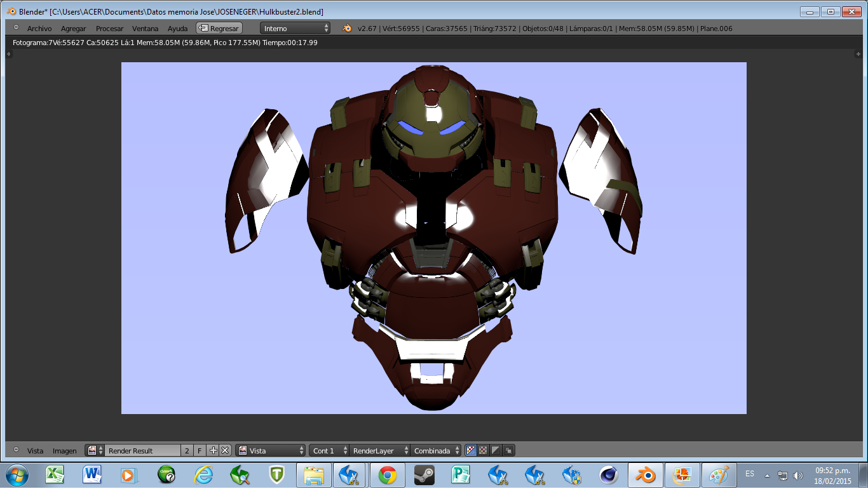Image resolution: width=868 pixels, height=489 pixels.
Task: Collapse the image editor header menus
Action: (x=16, y=450)
